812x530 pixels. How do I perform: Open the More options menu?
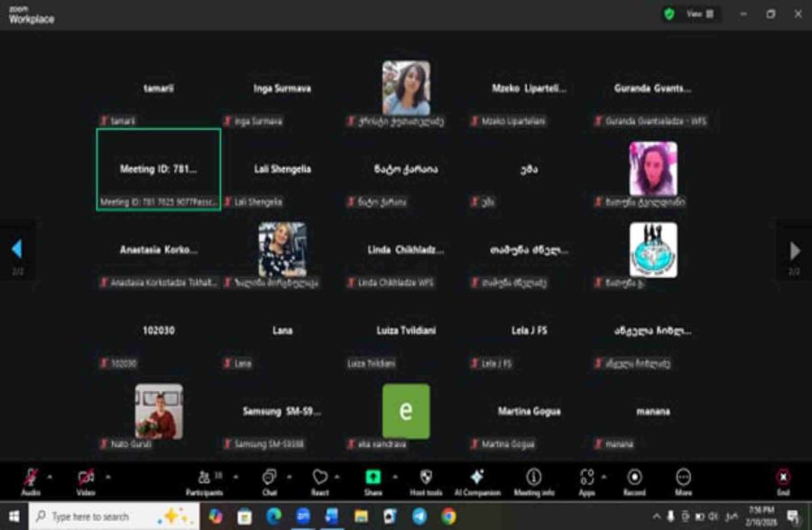tap(683, 479)
